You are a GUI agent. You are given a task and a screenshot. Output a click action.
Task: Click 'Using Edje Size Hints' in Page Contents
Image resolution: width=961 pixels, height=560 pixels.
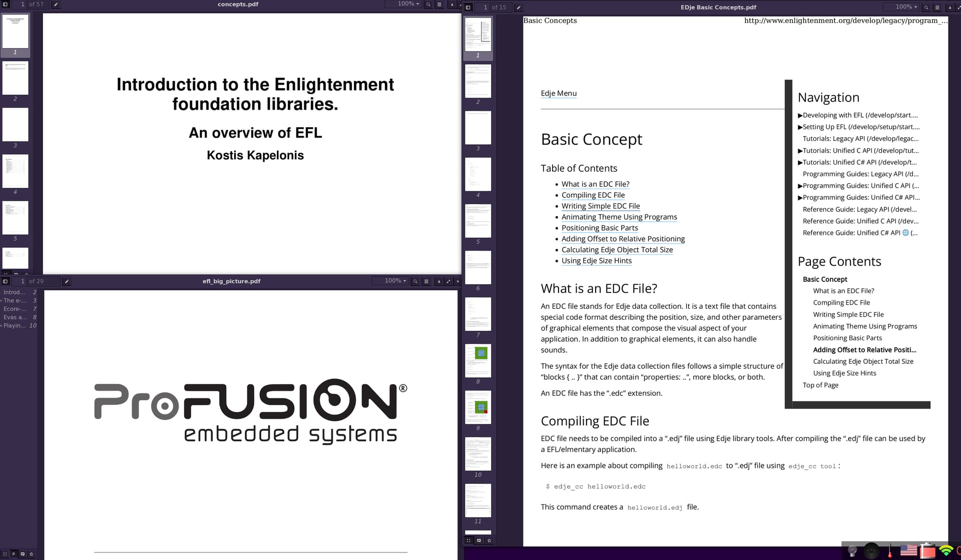click(x=844, y=373)
